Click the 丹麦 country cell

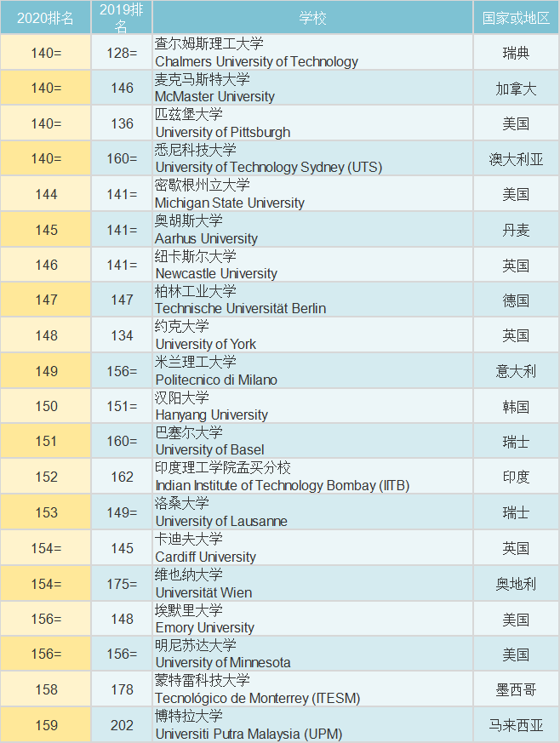[x=516, y=230]
